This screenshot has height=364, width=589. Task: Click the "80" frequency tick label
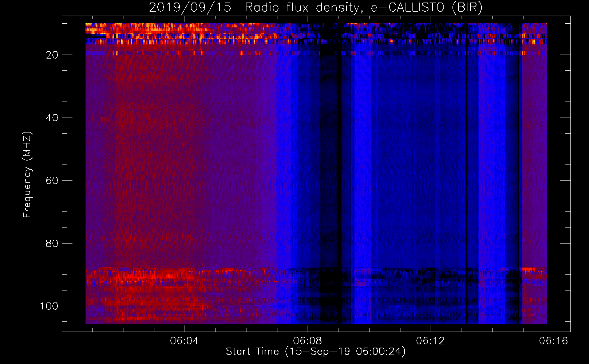52,243
